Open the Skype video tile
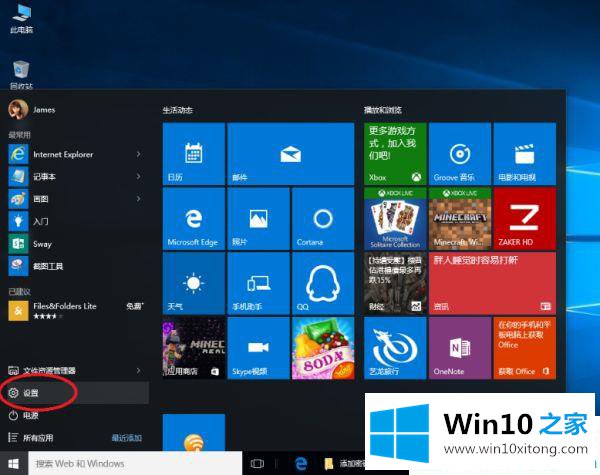Viewport: 600px width, 475px height. (258, 348)
